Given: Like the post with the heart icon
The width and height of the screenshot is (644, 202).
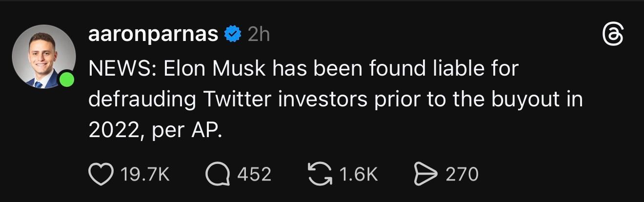Looking at the screenshot, I should click(x=101, y=174).
